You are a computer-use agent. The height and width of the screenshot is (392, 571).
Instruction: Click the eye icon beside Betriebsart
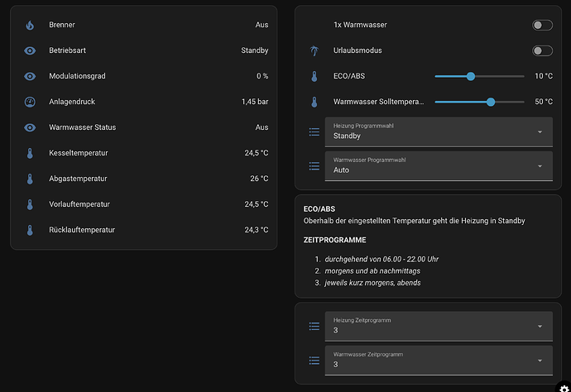30,50
